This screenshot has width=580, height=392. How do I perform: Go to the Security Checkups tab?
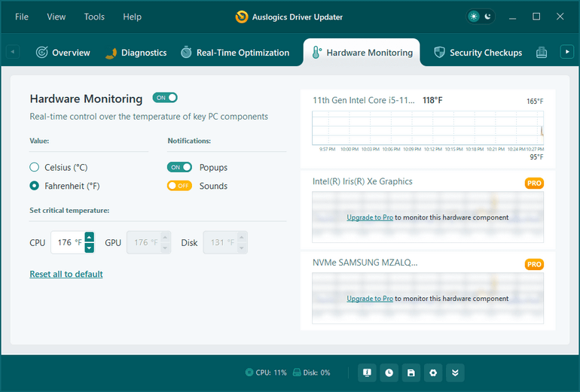[478, 53]
